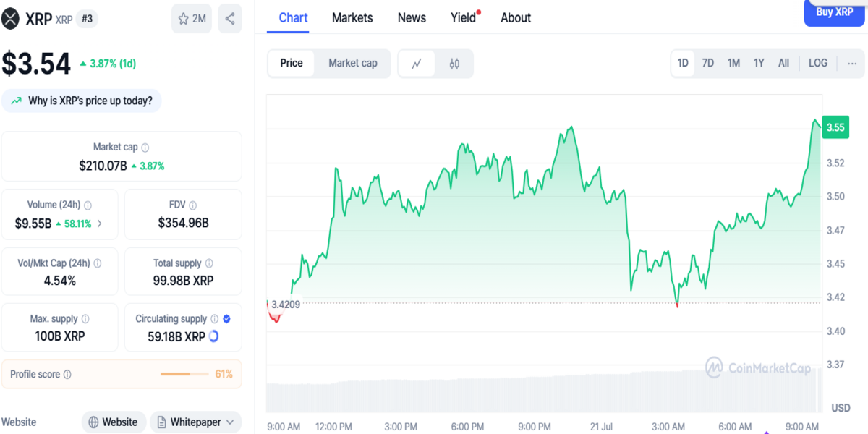The height and width of the screenshot is (434, 868).
Task: Open the Markets tab
Action: (352, 18)
